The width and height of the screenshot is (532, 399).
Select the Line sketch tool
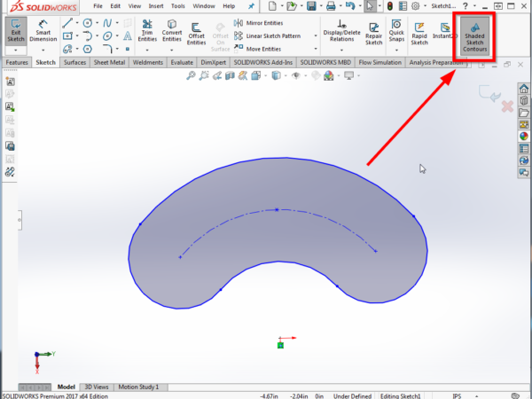pos(67,23)
